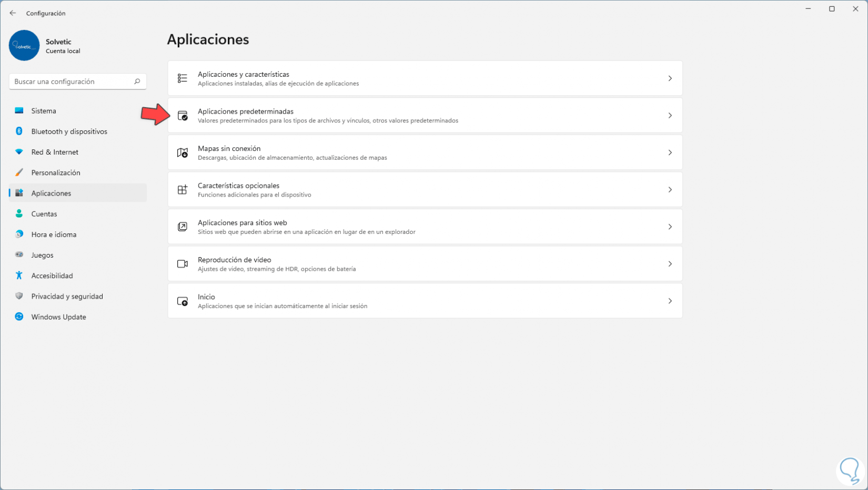Open Personalización settings

click(56, 173)
